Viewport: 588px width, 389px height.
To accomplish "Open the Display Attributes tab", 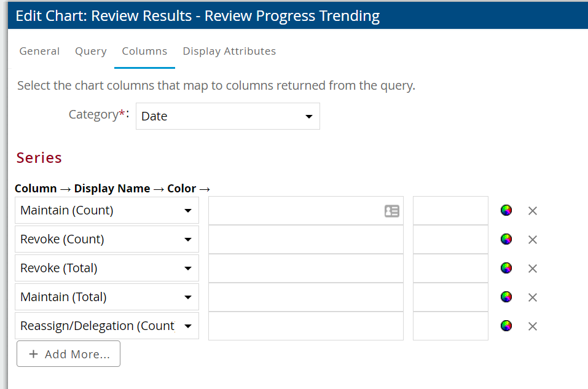I will pyautogui.click(x=229, y=51).
